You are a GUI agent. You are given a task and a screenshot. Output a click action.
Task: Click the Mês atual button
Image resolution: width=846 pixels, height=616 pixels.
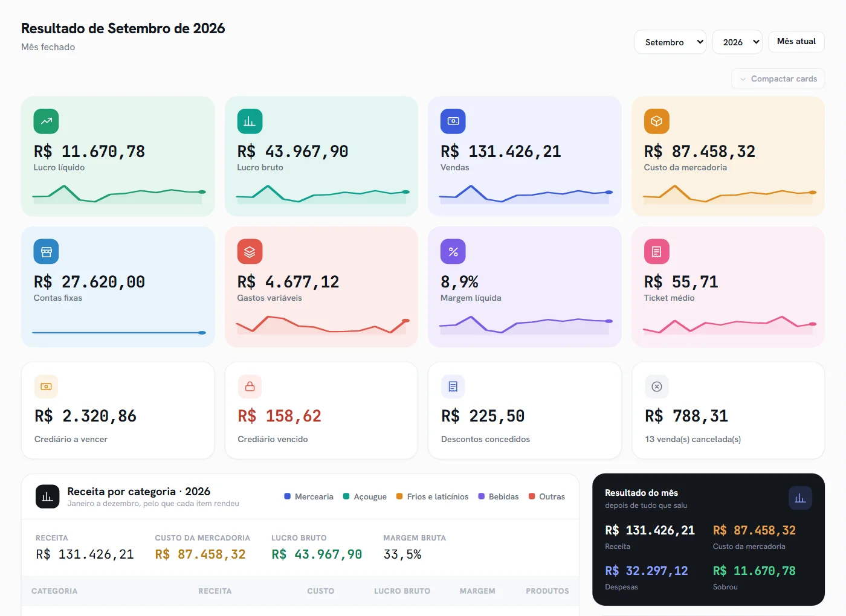point(796,42)
